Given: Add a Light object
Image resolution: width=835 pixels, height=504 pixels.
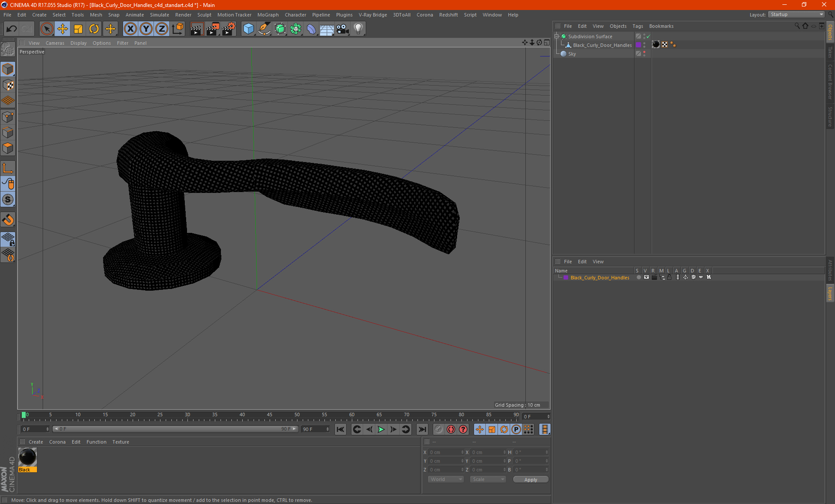Looking at the screenshot, I should [358, 29].
